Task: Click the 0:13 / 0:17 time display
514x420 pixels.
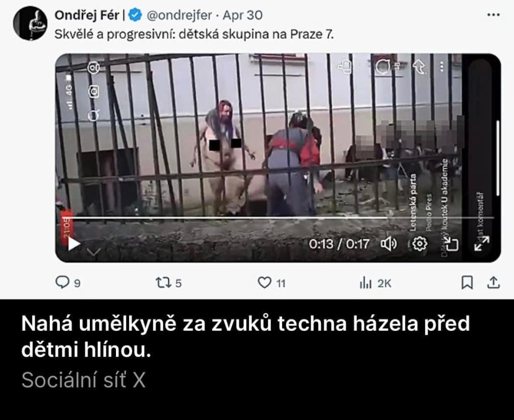Action: click(x=339, y=244)
